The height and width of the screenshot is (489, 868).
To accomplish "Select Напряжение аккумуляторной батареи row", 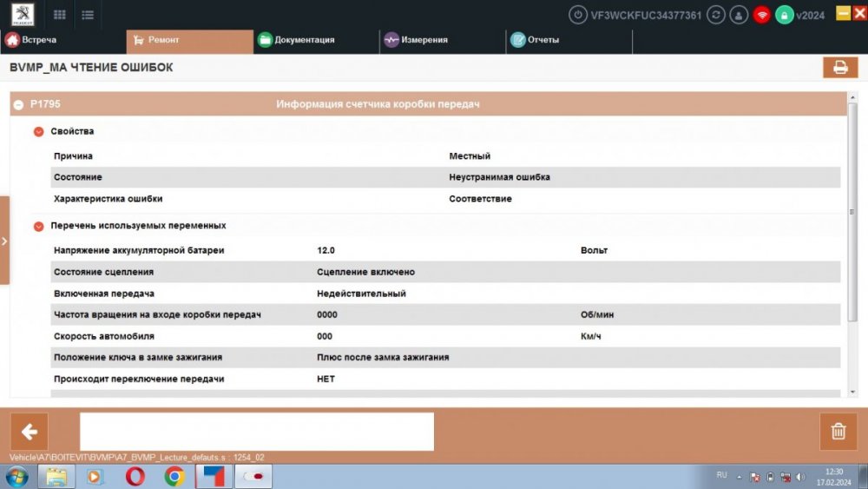I will 445,250.
